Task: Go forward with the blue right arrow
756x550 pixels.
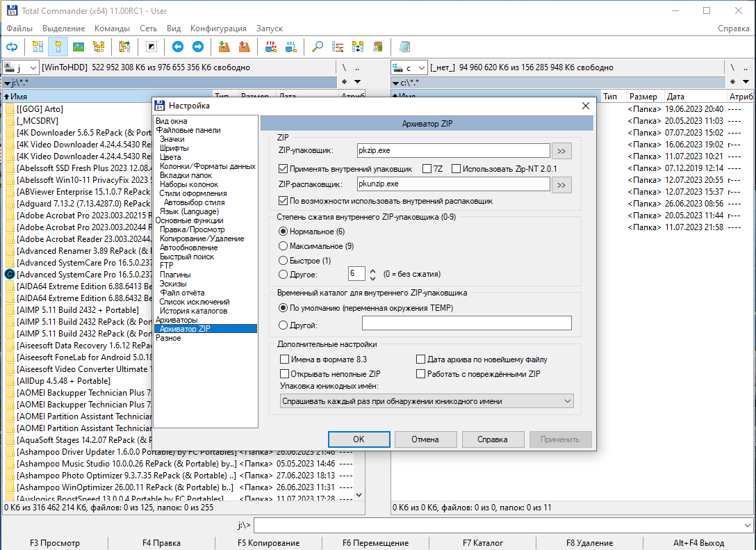Action: pyautogui.click(x=197, y=47)
